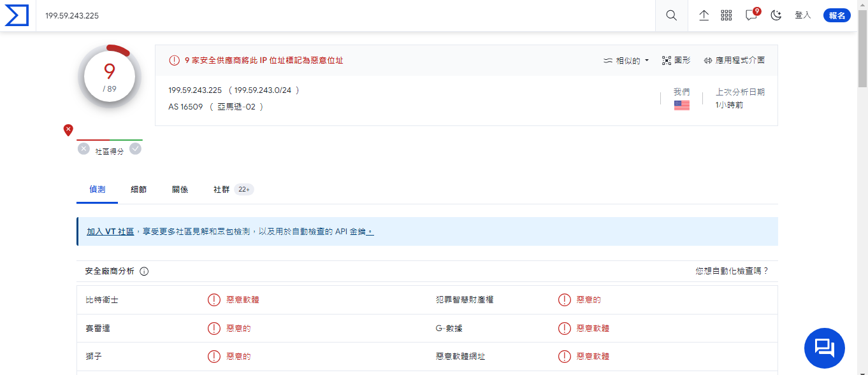This screenshot has height=375, width=868.
Task: Open the notifications comment icon
Action: click(x=752, y=15)
